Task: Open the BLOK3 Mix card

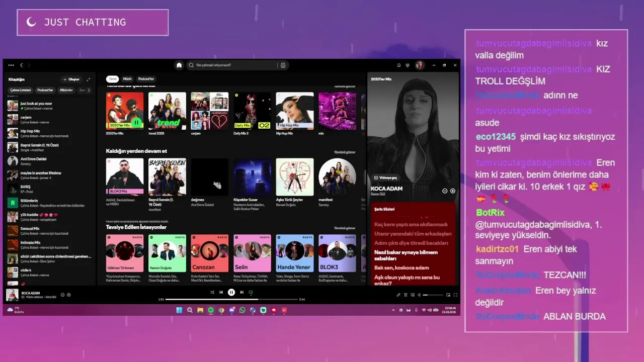Action: (x=125, y=182)
